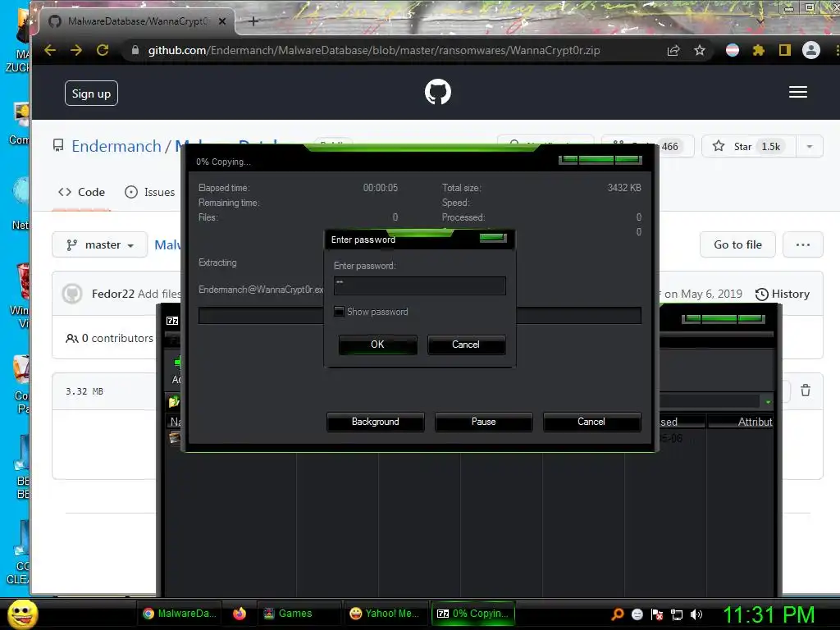Image resolution: width=840 pixels, height=630 pixels.
Task: Click the search magnifier tray icon
Action: pyautogui.click(x=618, y=614)
